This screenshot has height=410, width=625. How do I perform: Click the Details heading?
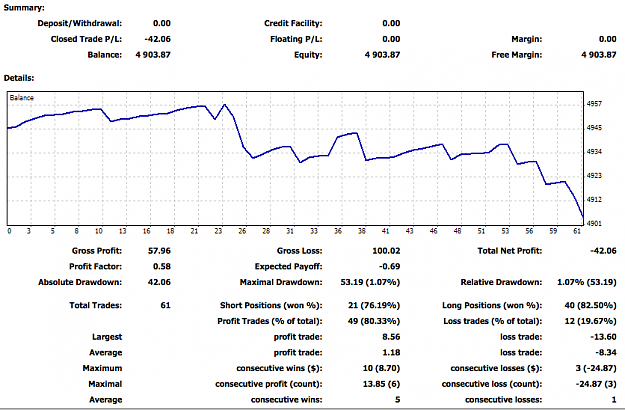19,78
